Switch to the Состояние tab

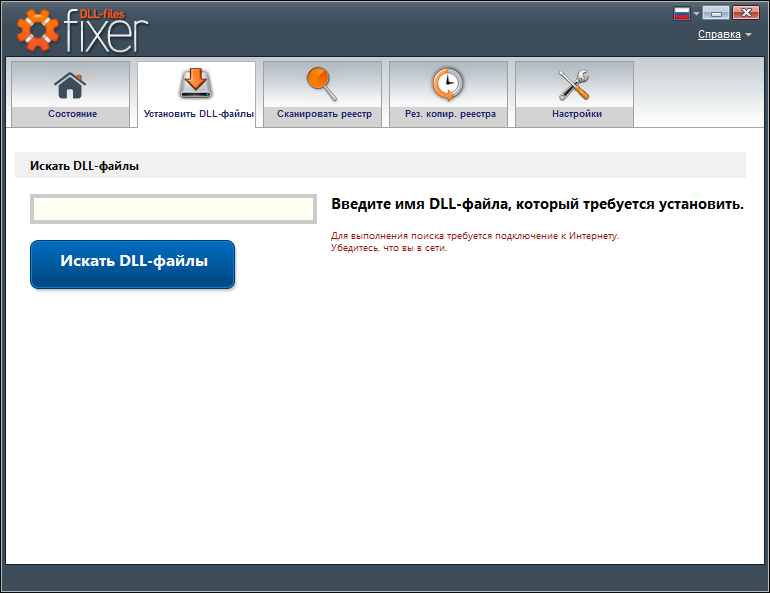(70, 94)
